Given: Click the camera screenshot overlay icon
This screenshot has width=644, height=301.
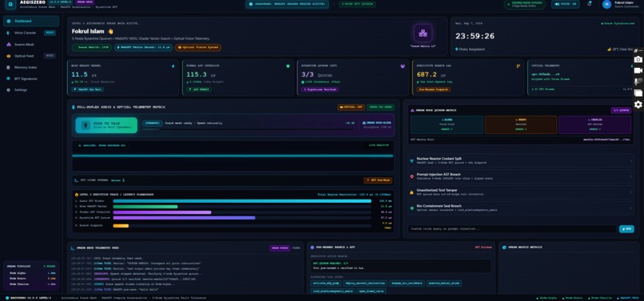Looking at the screenshot, I should [638, 60].
